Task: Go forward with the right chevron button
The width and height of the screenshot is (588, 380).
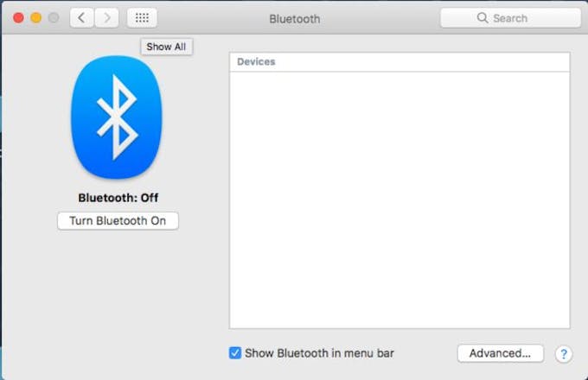Action: click(x=107, y=17)
